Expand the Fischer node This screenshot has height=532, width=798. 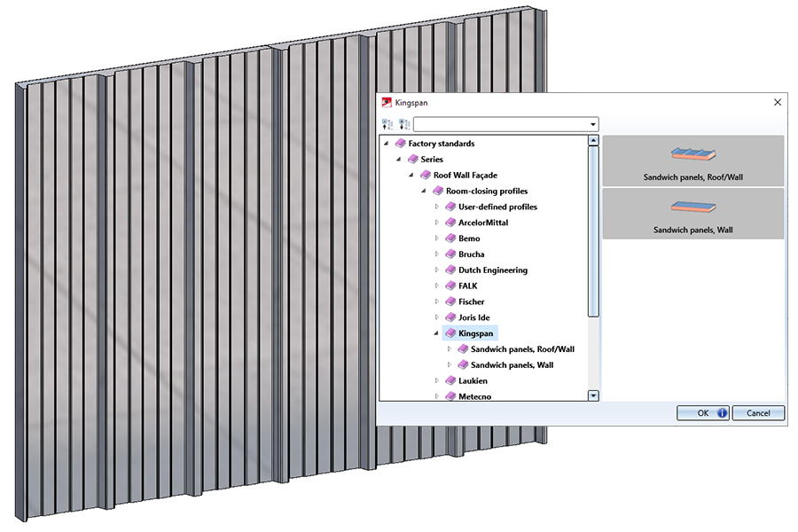point(436,301)
